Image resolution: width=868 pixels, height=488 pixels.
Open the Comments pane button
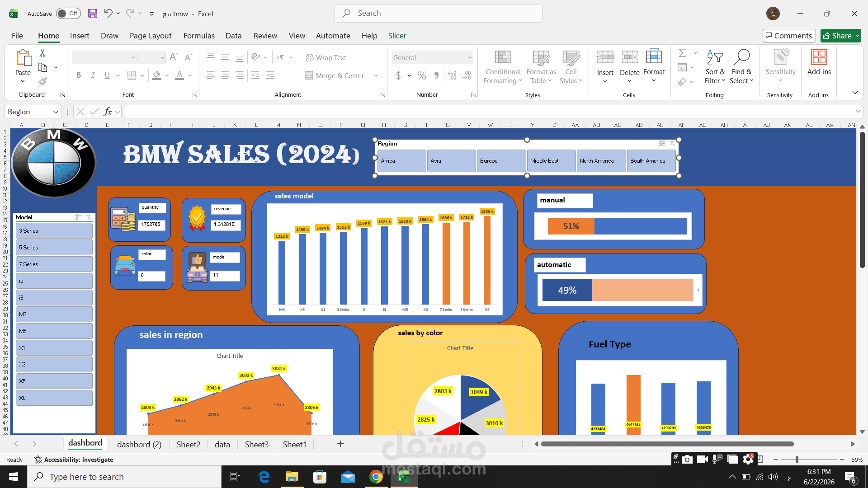[789, 36]
